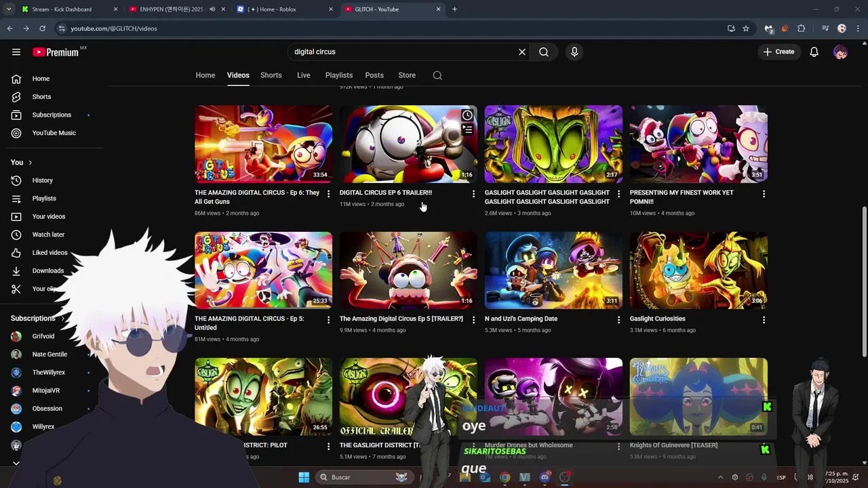Show hidden system tray icons
The height and width of the screenshot is (488, 868).
[720, 477]
